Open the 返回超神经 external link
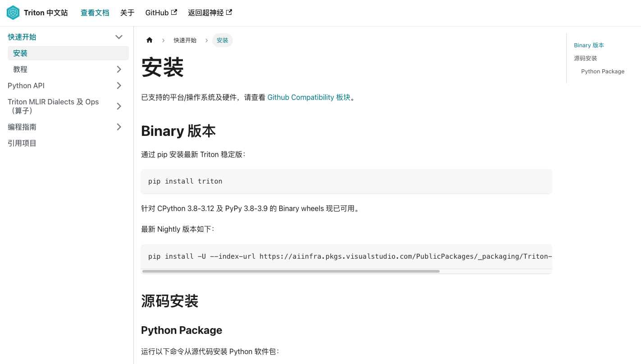The height and width of the screenshot is (364, 641). (x=209, y=13)
